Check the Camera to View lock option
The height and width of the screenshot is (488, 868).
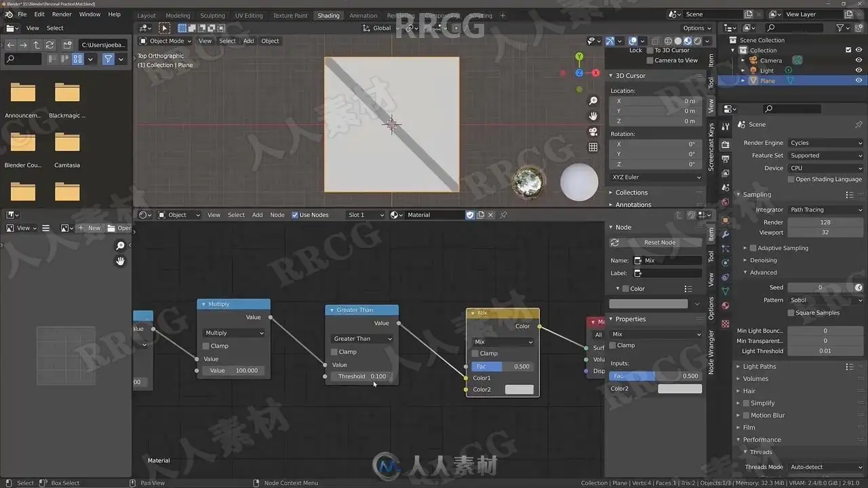650,60
